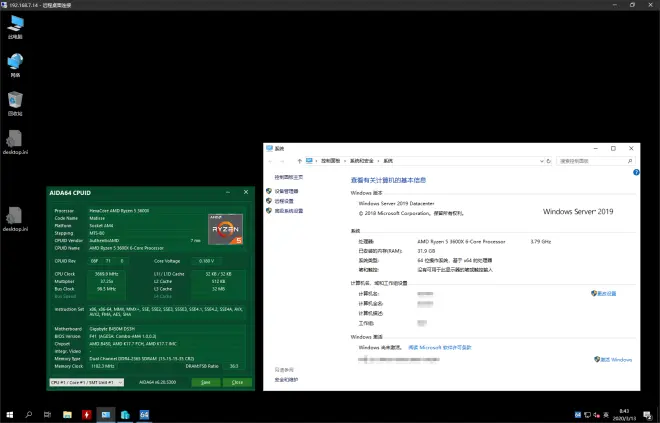This screenshot has width=660, height=423.
Task: Click 'Gigabyte B450M DS3H' motherboard value
Action: [112, 329]
